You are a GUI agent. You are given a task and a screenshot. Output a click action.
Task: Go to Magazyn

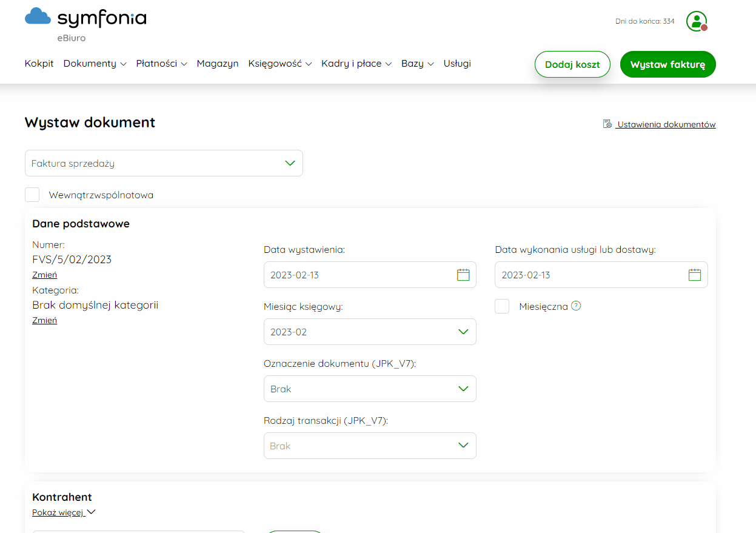point(218,64)
